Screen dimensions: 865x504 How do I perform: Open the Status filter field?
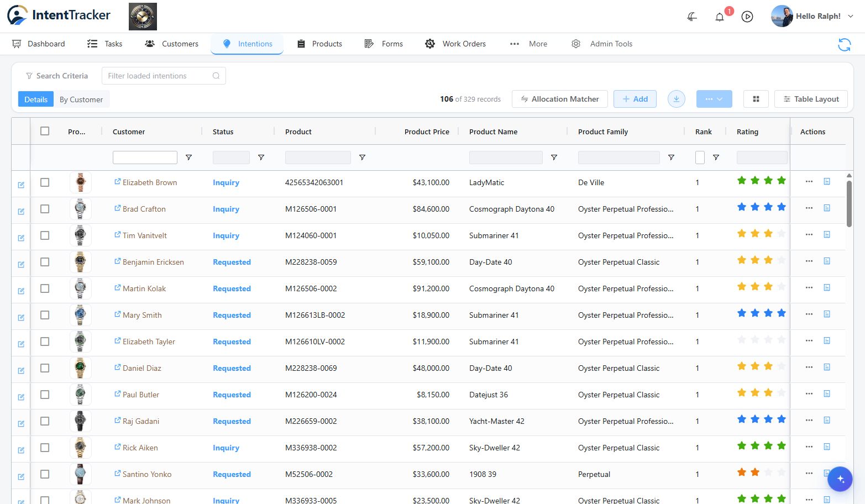tap(231, 158)
